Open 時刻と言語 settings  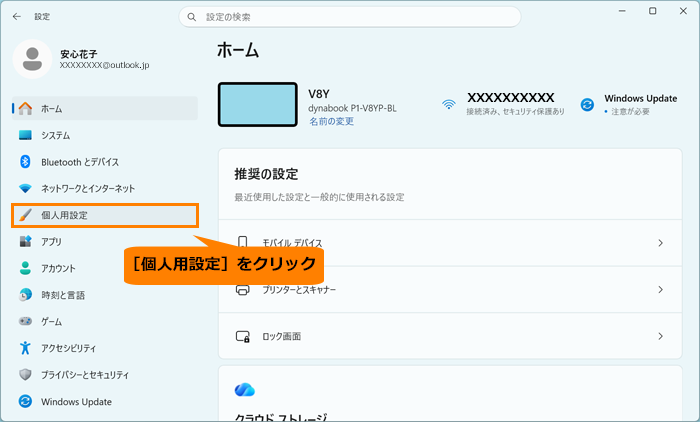click(x=104, y=295)
